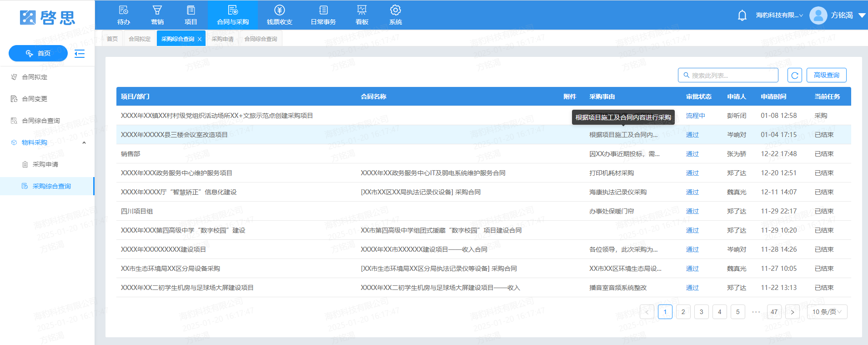Viewport: 868px width, 345px height.
Task: Click the 采购 current task cell
Action: tap(821, 116)
